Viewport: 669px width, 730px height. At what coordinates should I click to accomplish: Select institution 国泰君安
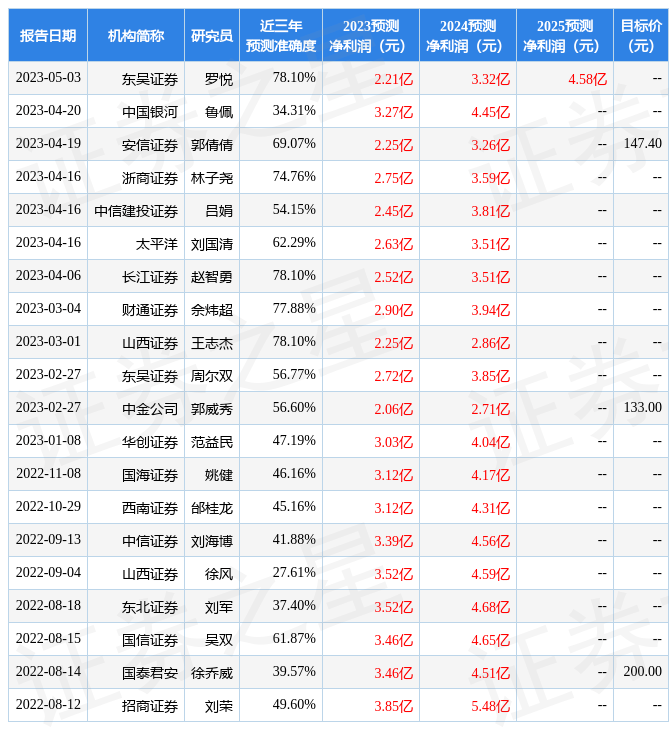point(150,674)
